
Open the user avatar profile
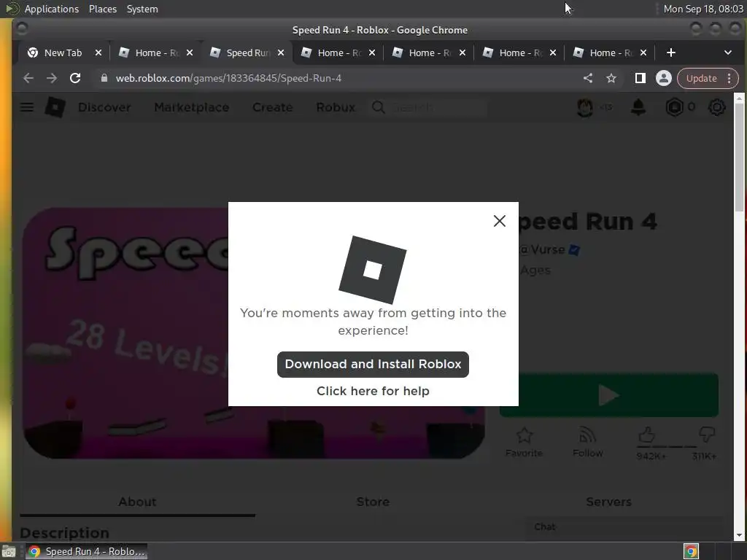pos(585,107)
